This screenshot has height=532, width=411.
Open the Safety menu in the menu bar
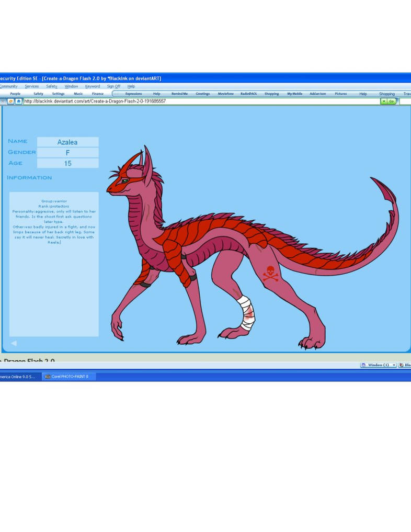pyautogui.click(x=52, y=86)
